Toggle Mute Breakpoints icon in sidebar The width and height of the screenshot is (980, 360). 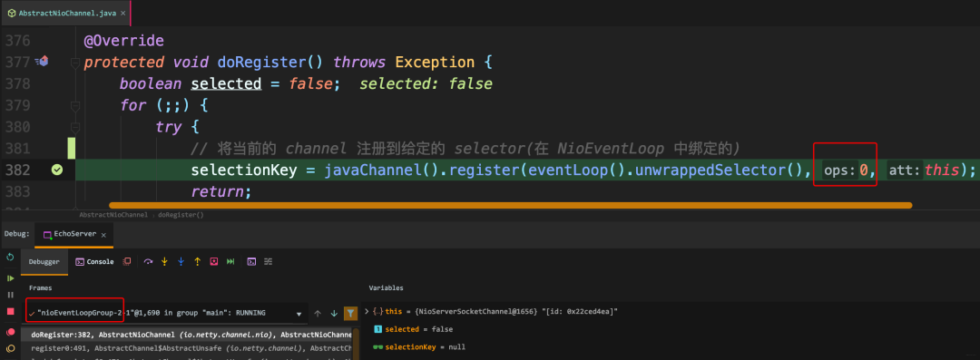coord(11,349)
